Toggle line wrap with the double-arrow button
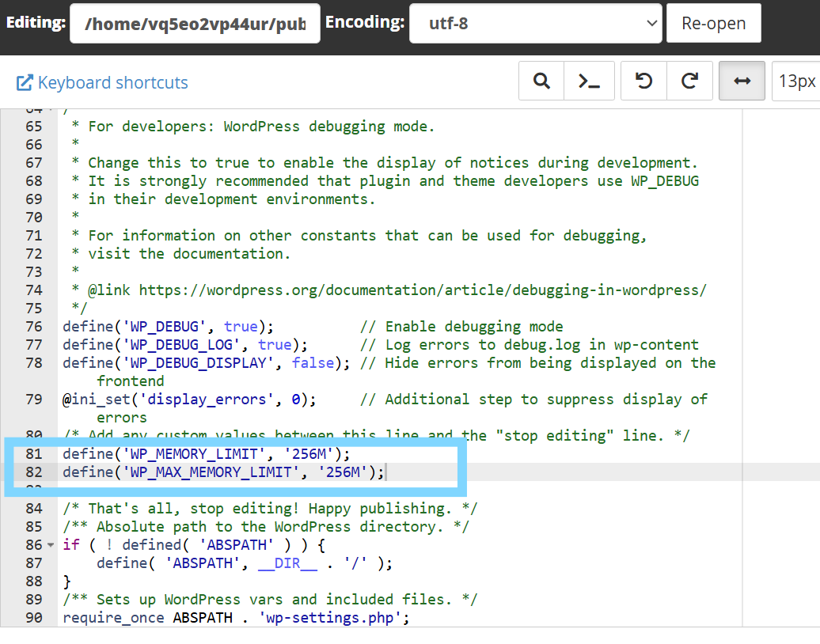The image size is (820, 644). click(742, 81)
